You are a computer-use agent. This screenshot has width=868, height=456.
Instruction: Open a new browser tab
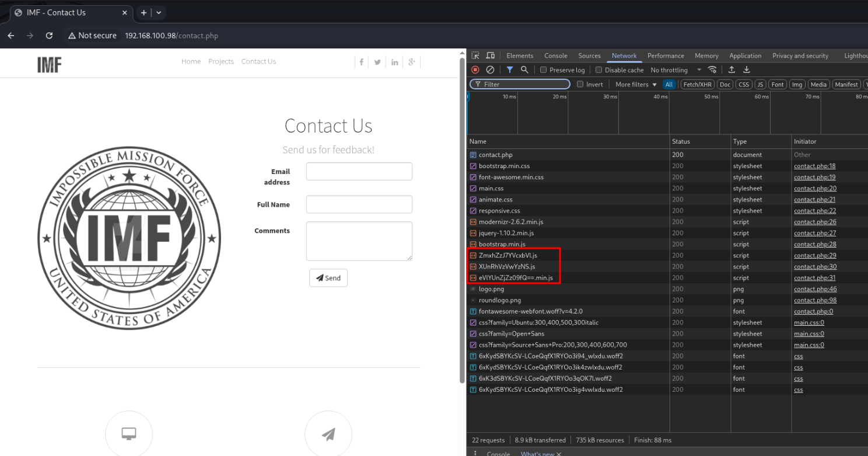click(x=143, y=12)
